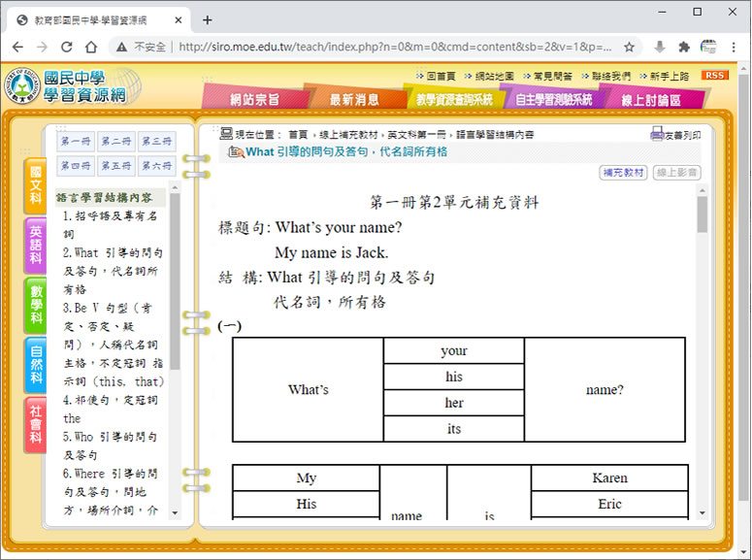Image resolution: width=752 pixels, height=560 pixels.
Task: Click the browser back arrow
Action: [17, 47]
